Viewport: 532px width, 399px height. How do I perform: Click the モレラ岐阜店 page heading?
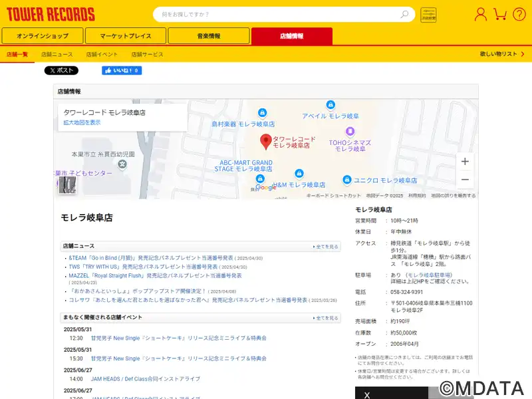click(86, 217)
